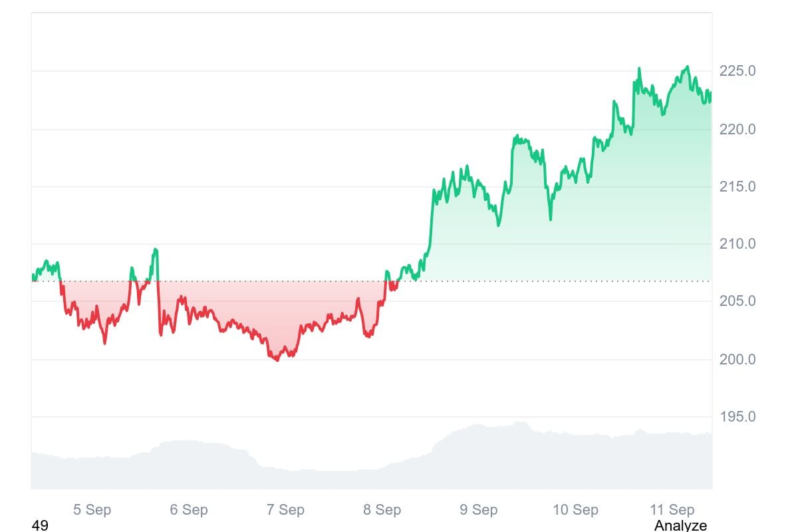The height and width of the screenshot is (532, 798).
Task: Click the 200.0 price axis label
Action: [x=737, y=360]
